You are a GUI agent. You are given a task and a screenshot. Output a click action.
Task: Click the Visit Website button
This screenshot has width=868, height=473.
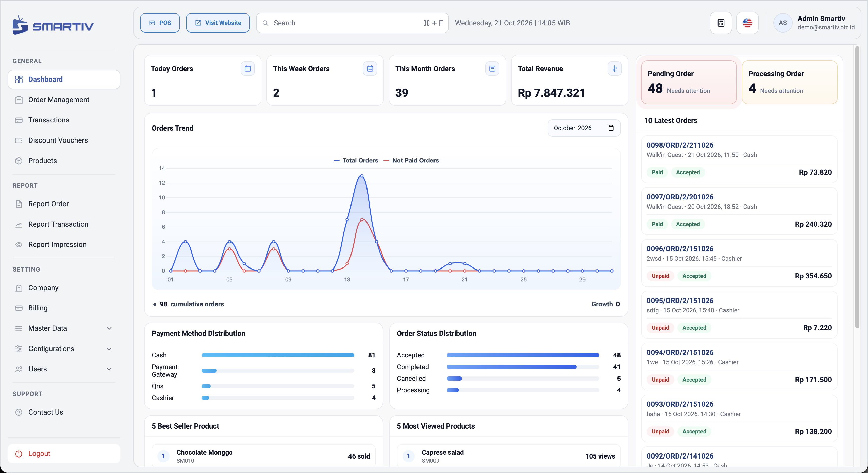(218, 23)
